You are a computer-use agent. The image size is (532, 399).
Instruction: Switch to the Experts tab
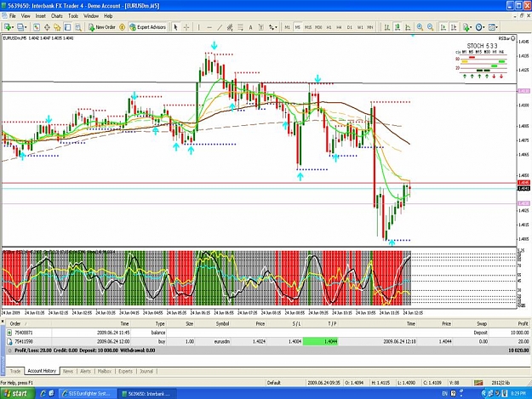(125, 371)
